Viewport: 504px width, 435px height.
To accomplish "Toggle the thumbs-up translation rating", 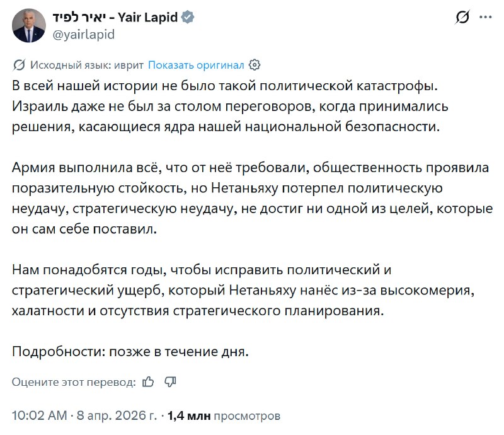I will (149, 381).
